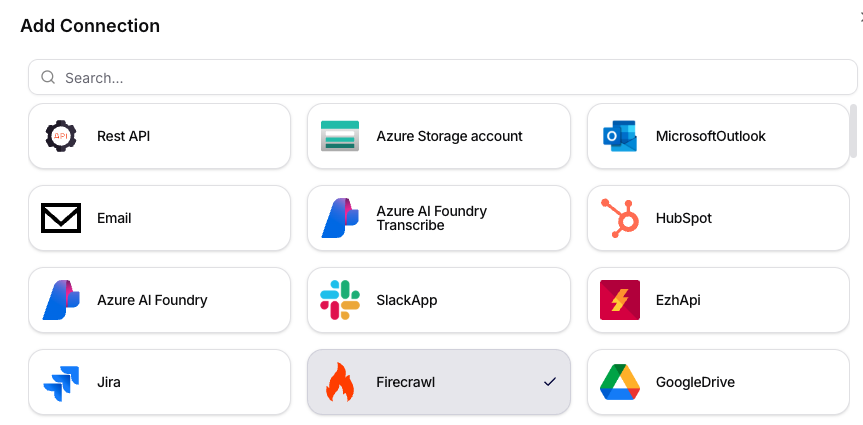
Task: Click the Firecrawl flame icon
Action: (340, 382)
